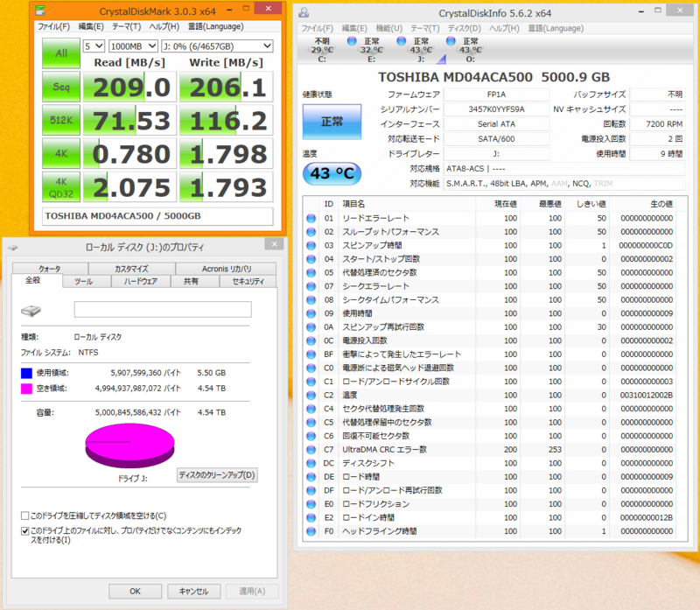Open the test size dropdown showing 1000MB

coord(134,46)
